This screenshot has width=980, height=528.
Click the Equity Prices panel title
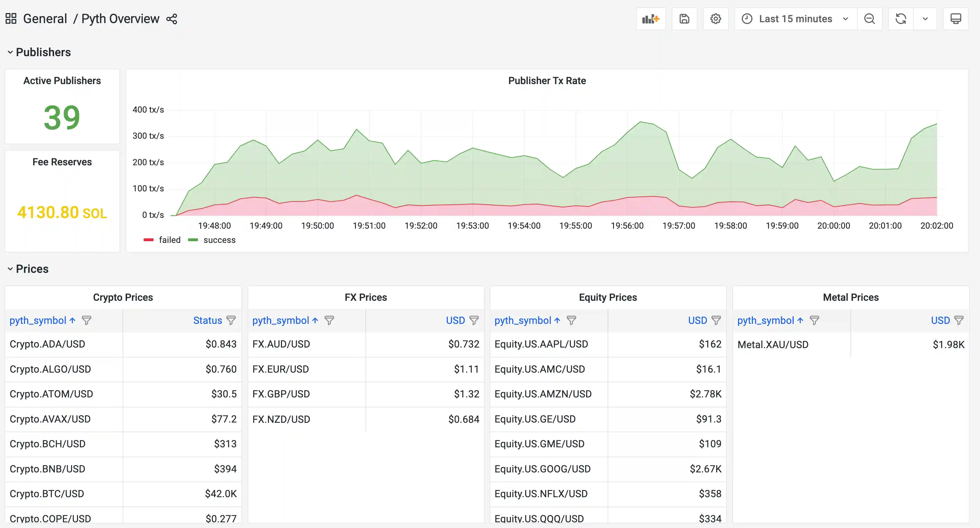(x=608, y=297)
